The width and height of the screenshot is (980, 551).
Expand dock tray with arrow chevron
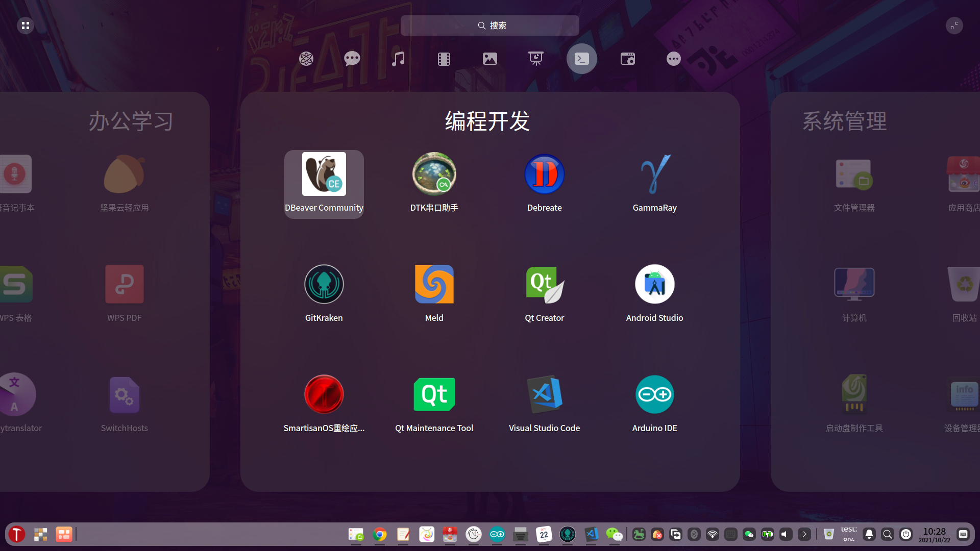[x=804, y=534]
